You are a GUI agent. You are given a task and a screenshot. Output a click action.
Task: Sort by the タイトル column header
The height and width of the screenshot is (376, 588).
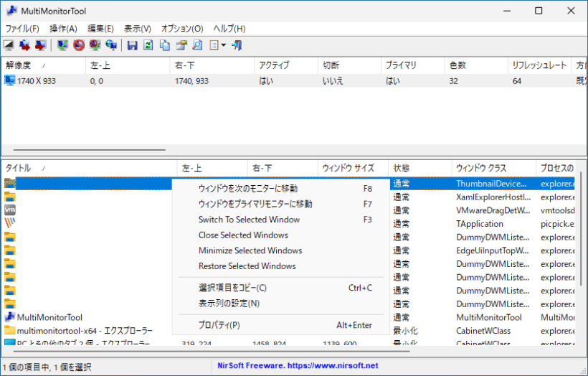[x=89, y=168]
